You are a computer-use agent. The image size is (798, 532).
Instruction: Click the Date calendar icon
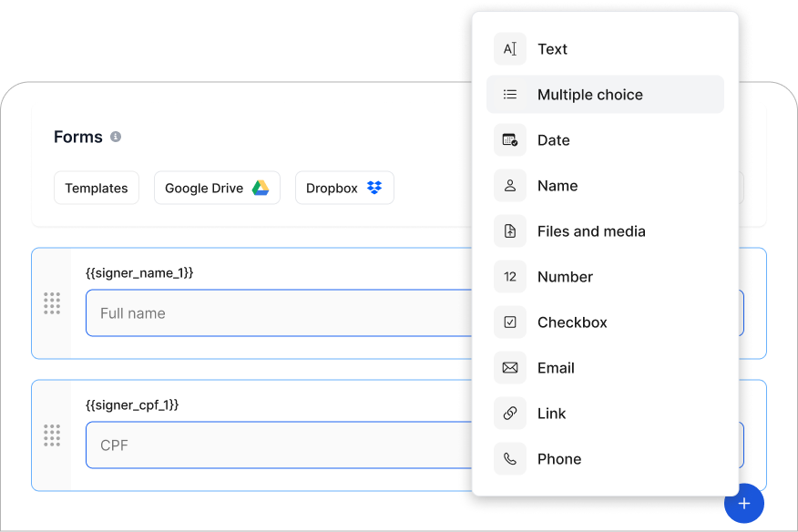pos(510,140)
